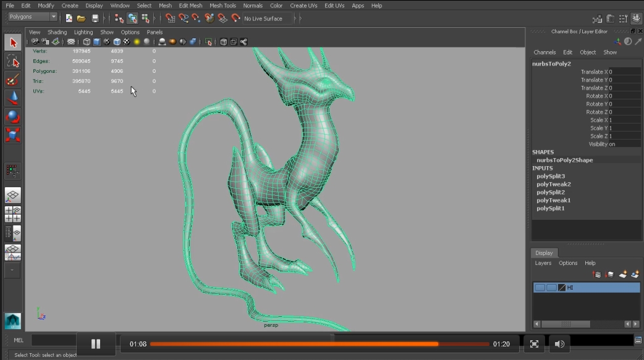Activate the Lasso Select tool
This screenshot has height=360, width=644.
(13, 62)
